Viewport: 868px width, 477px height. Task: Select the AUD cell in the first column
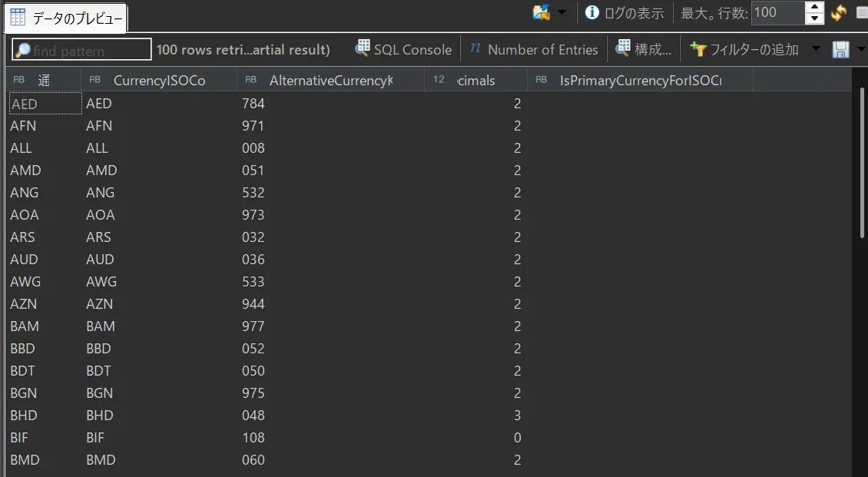click(24, 259)
